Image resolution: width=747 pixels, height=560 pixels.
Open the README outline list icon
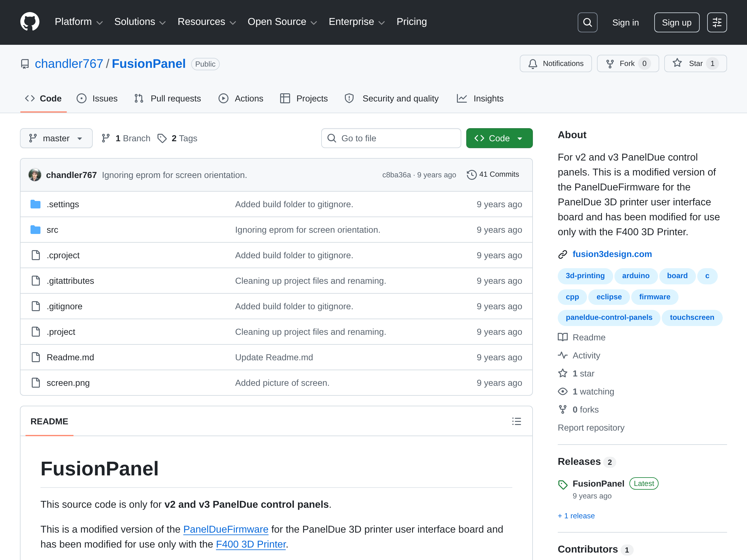tap(516, 421)
